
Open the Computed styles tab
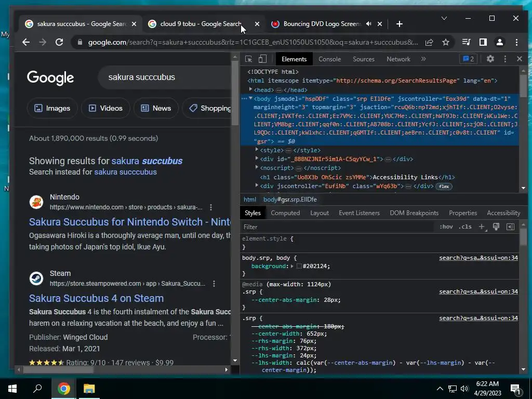click(285, 213)
